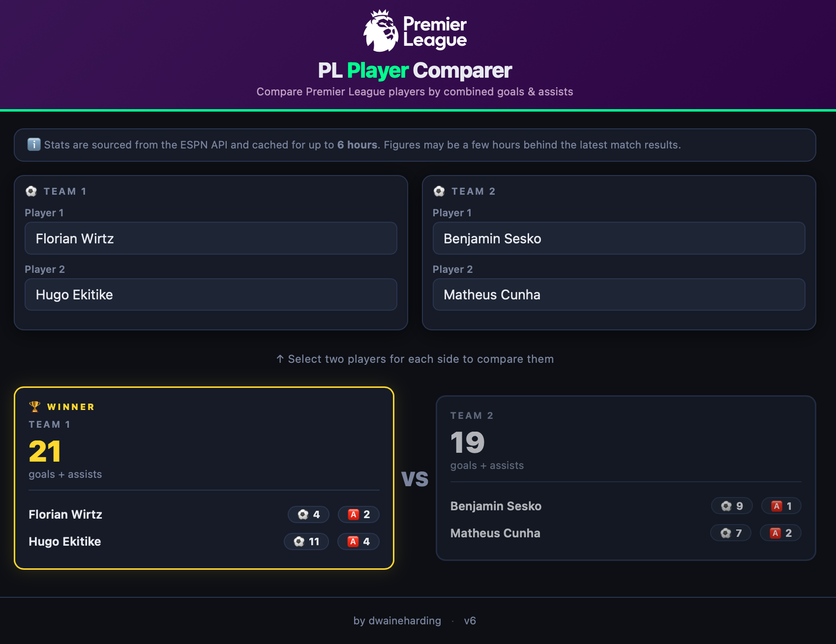This screenshot has width=836, height=644.
Task: Select the soccer ball icon beside Team 1
Action: click(31, 191)
